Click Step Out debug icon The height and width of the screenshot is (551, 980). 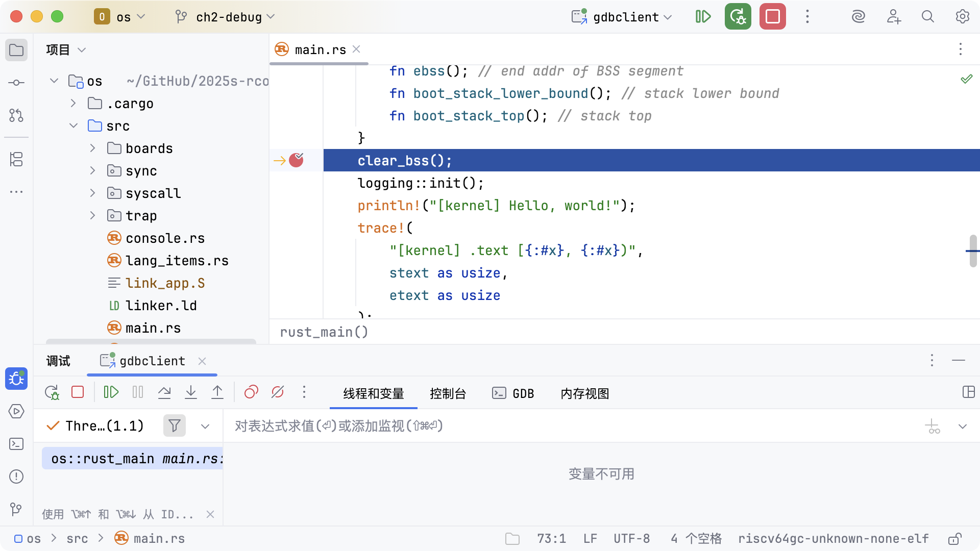coord(217,392)
